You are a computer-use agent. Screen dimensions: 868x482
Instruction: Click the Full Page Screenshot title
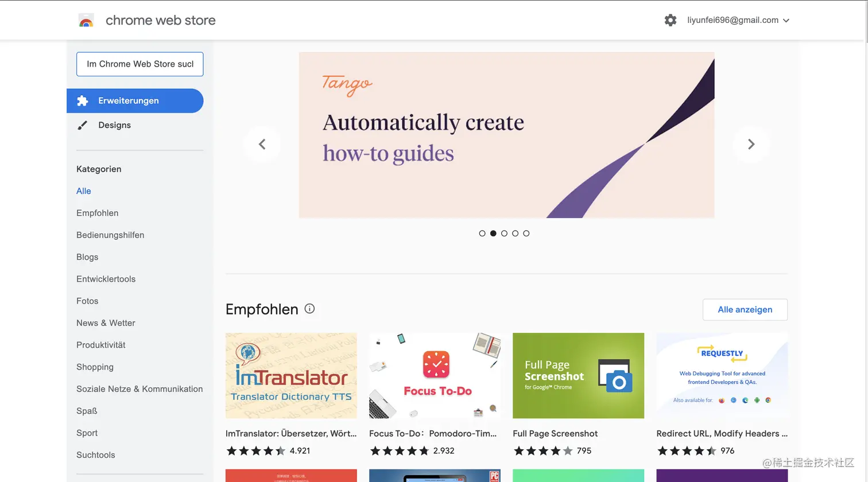click(555, 434)
